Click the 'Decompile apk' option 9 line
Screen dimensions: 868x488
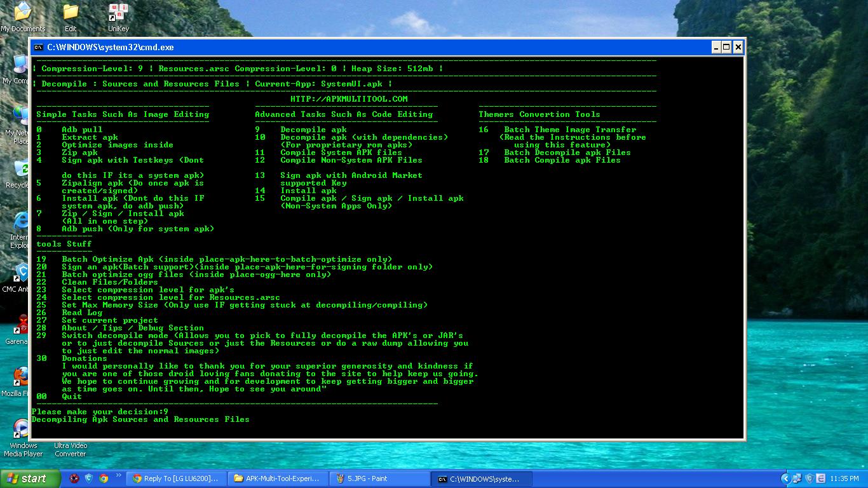click(x=301, y=130)
